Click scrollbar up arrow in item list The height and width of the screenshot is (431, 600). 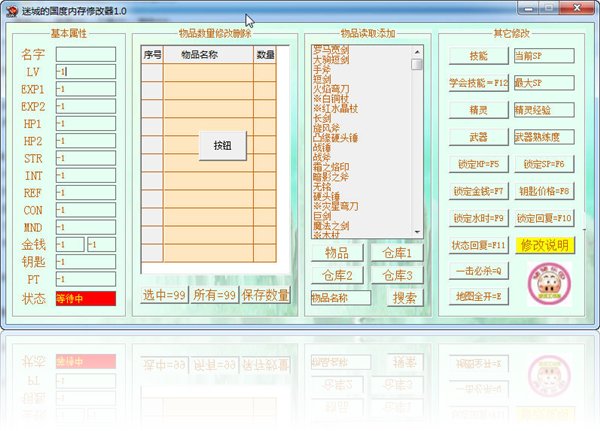click(x=417, y=51)
